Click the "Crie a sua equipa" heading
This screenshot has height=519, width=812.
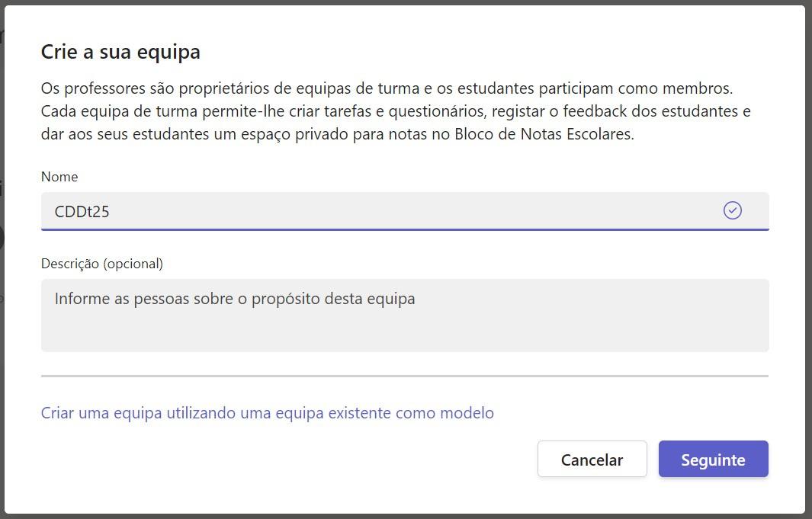[120, 52]
